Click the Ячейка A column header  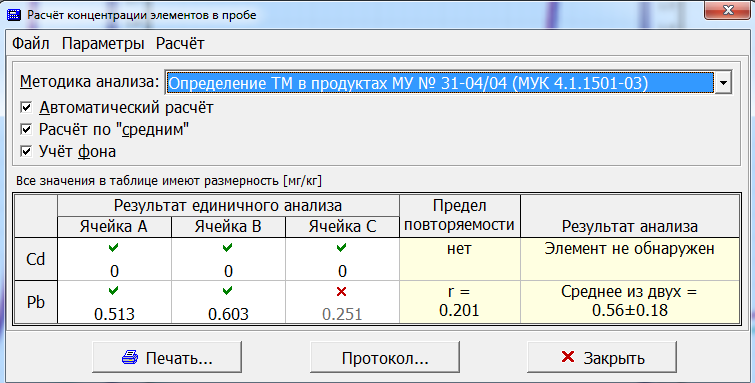(x=114, y=226)
